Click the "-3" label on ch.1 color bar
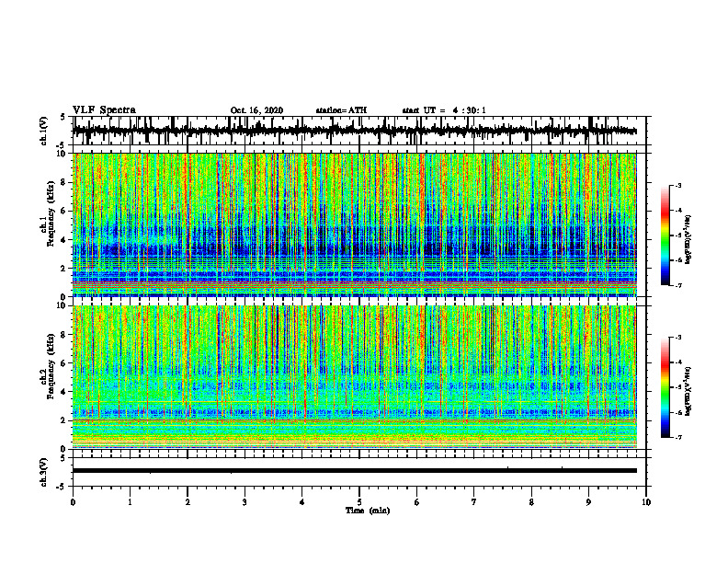The height and width of the screenshot is (563, 728). (677, 185)
